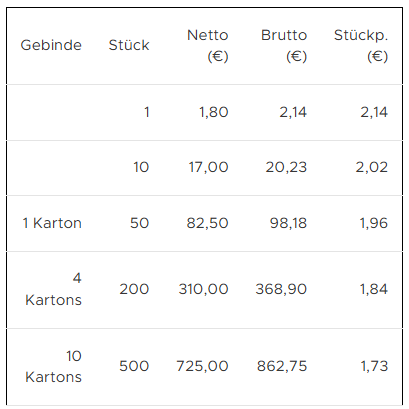Click gross price 368,90
Viewport: 409px width, 409px height.
[x=281, y=289]
